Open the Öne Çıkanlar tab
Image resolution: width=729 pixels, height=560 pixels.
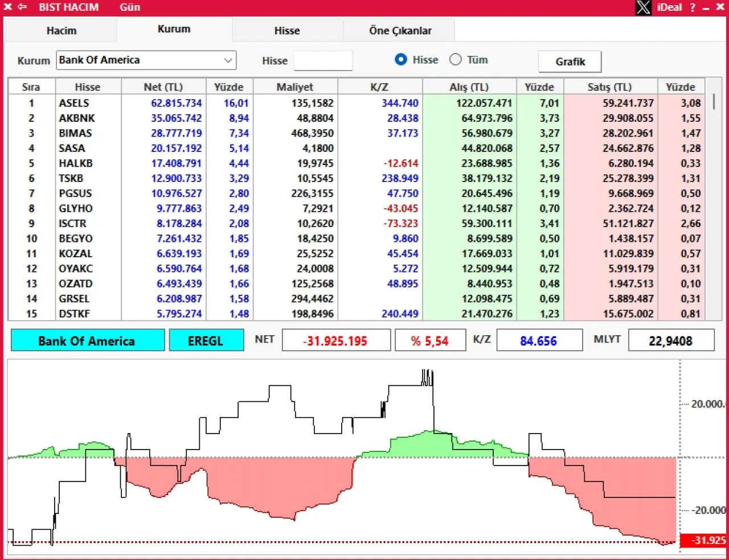tap(400, 31)
